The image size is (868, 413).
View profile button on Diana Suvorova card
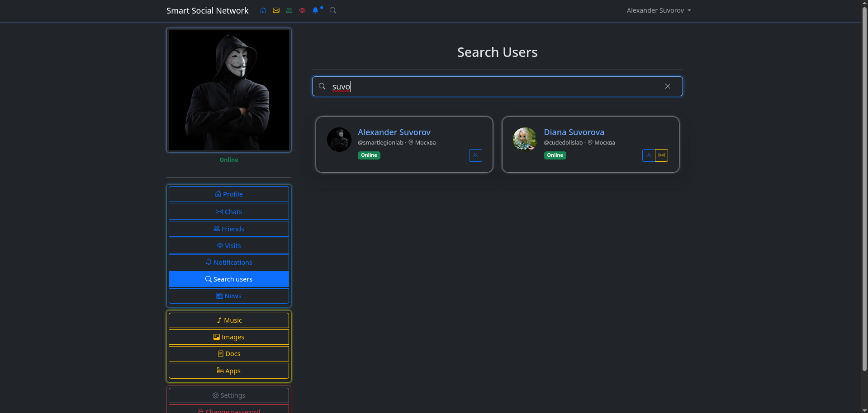click(x=649, y=155)
